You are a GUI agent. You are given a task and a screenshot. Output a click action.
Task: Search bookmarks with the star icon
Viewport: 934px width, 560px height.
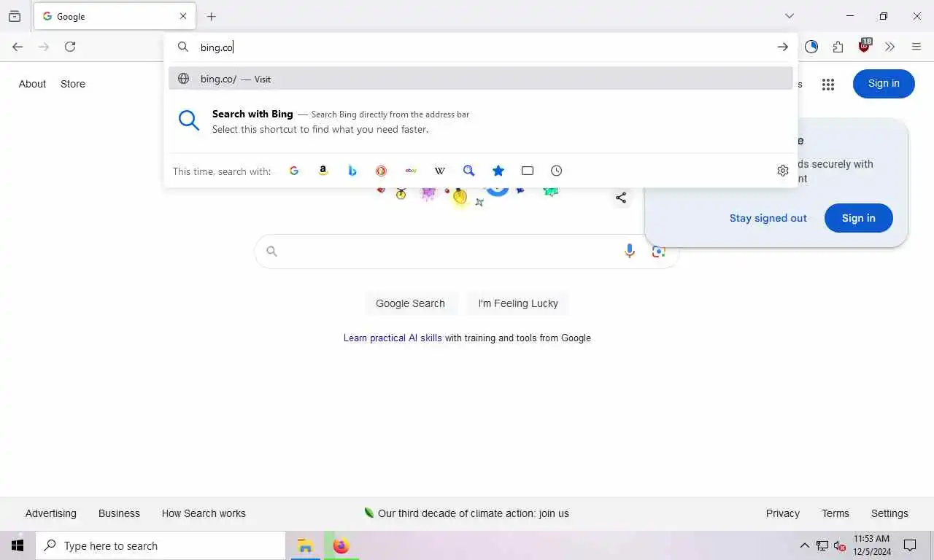point(498,171)
